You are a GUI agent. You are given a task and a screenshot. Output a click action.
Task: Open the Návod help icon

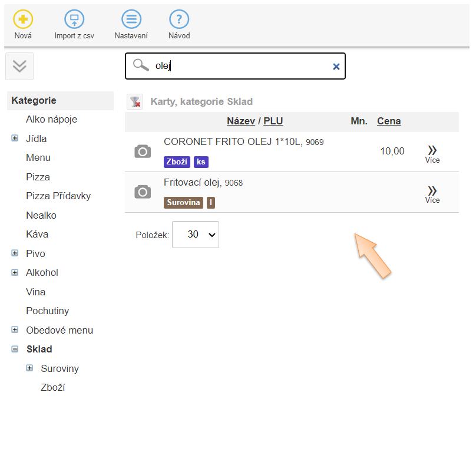(x=179, y=19)
